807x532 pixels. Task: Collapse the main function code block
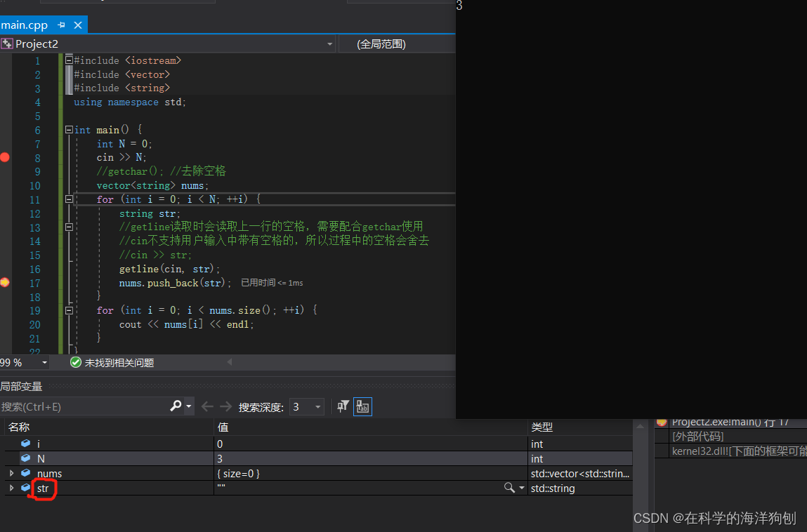point(67,129)
